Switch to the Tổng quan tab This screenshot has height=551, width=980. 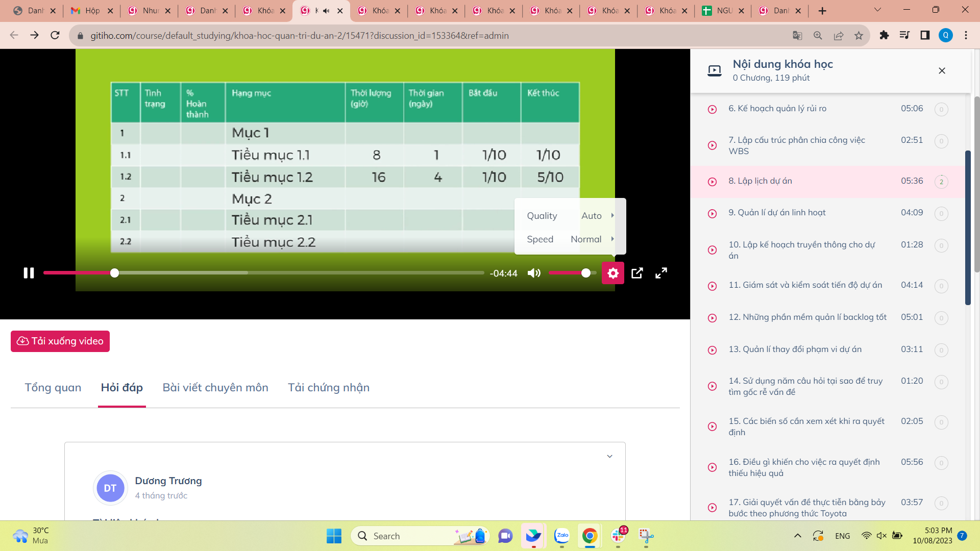click(x=53, y=388)
